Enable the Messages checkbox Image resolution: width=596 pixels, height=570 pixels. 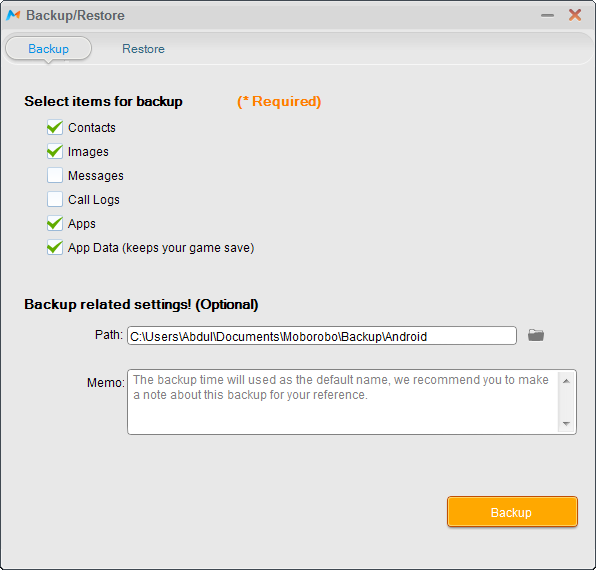pyautogui.click(x=55, y=175)
